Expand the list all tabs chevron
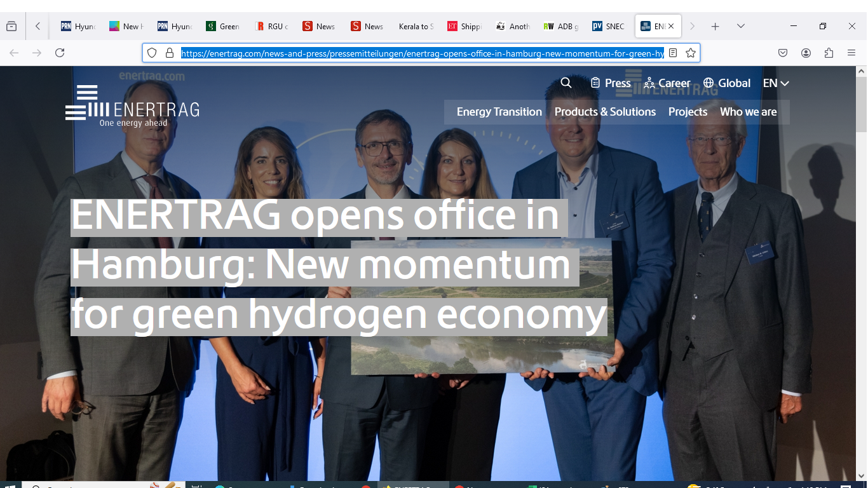This screenshot has height=488, width=868. 740,26
